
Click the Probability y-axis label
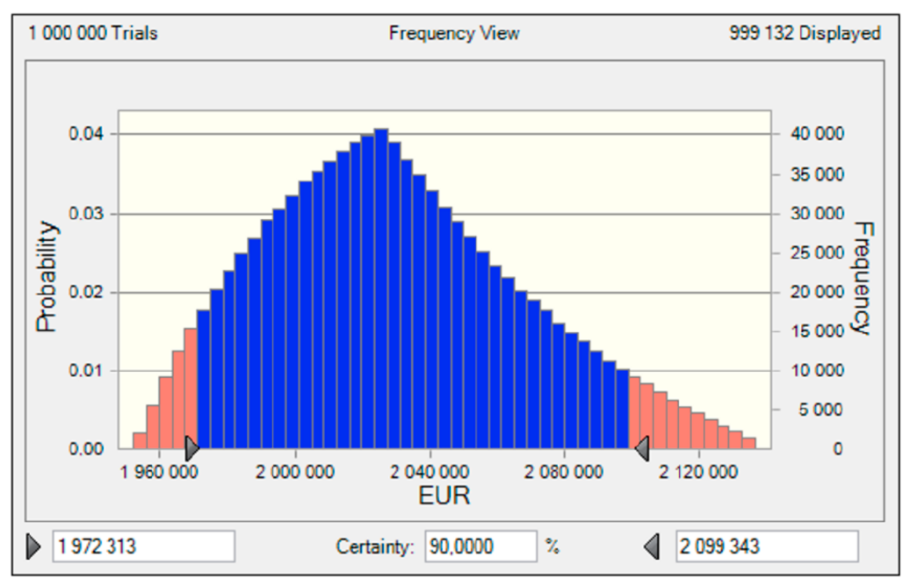click(46, 276)
